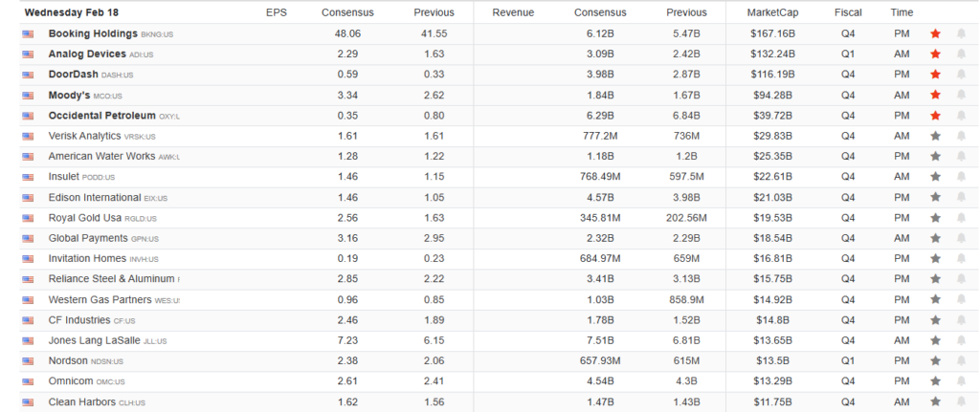Click the Revenue column header
Image resolution: width=980 pixels, height=412 pixels.
point(513,12)
